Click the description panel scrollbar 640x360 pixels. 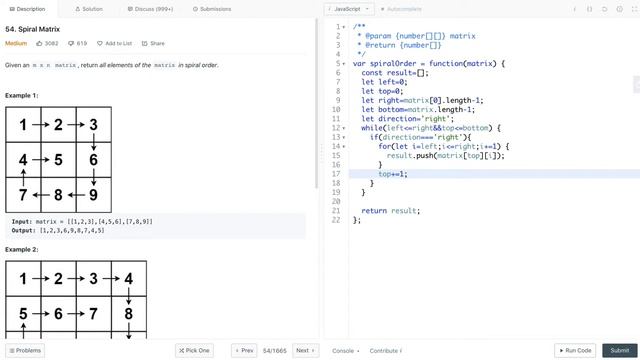(316, 103)
